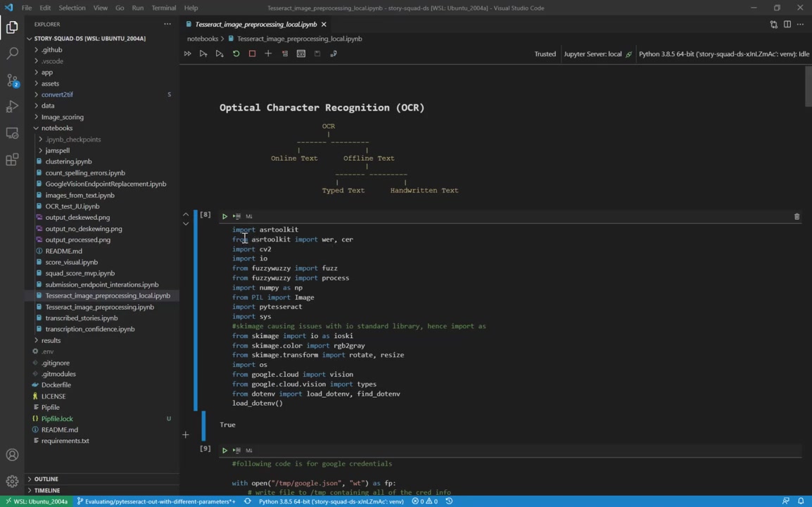The height and width of the screenshot is (507, 812).
Task: Split the editor to the right
Action: pos(787,24)
